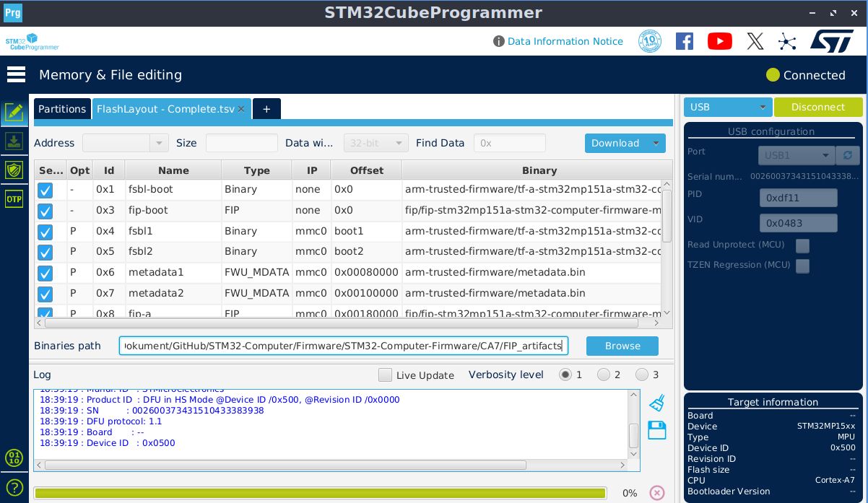Open Memory & File editing sidebar icon
The height and width of the screenshot is (503, 868).
coord(14,112)
